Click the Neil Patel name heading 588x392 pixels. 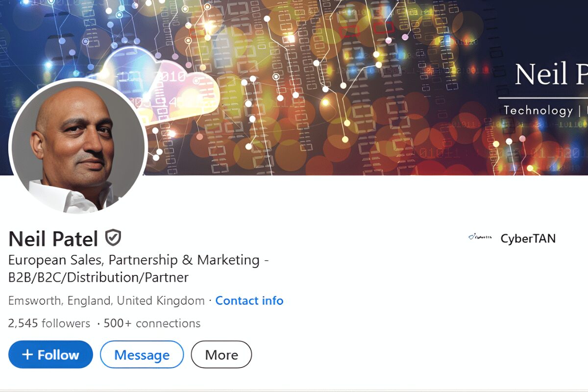pyautogui.click(x=53, y=239)
